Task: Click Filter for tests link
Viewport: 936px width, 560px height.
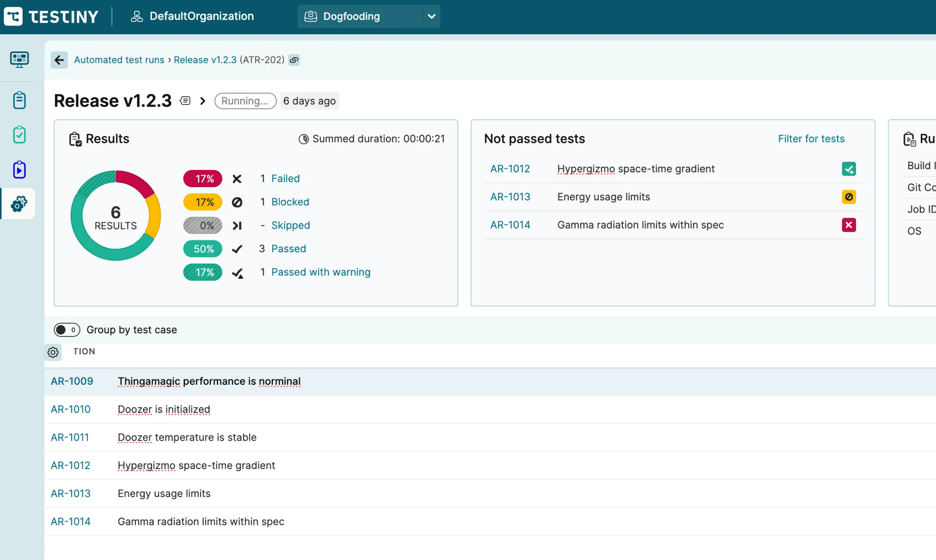Action: pyautogui.click(x=811, y=139)
